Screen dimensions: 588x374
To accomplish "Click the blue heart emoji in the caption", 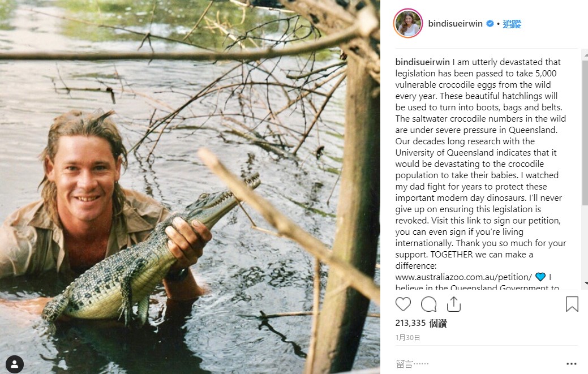I will tap(540, 277).
